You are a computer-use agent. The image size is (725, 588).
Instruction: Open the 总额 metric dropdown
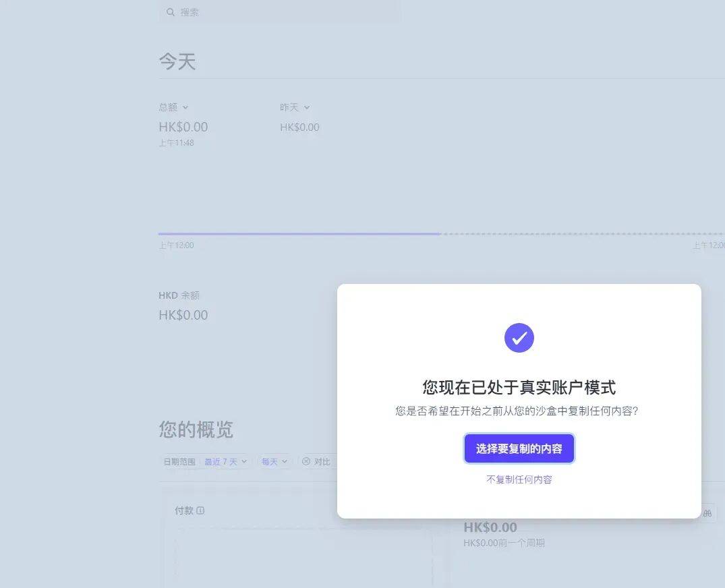tap(173, 107)
